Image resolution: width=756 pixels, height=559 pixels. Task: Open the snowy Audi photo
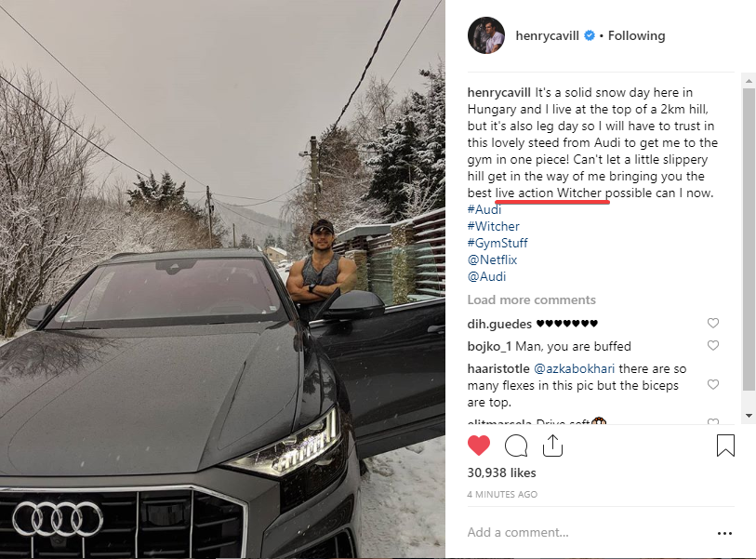point(223,279)
